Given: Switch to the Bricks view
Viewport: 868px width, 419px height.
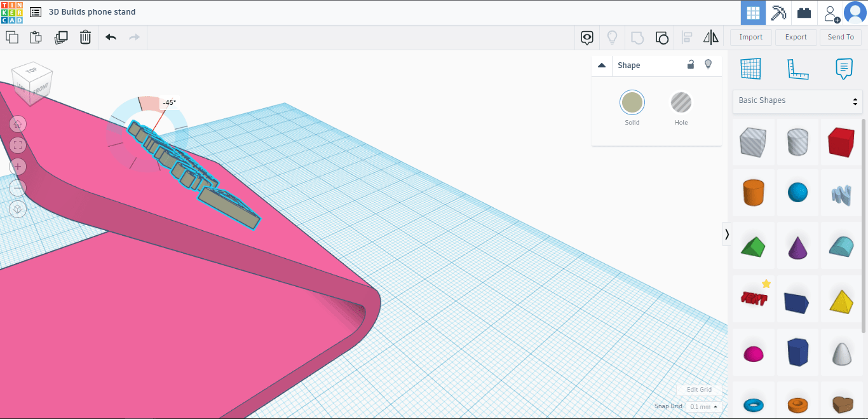Looking at the screenshot, I should click(804, 13).
